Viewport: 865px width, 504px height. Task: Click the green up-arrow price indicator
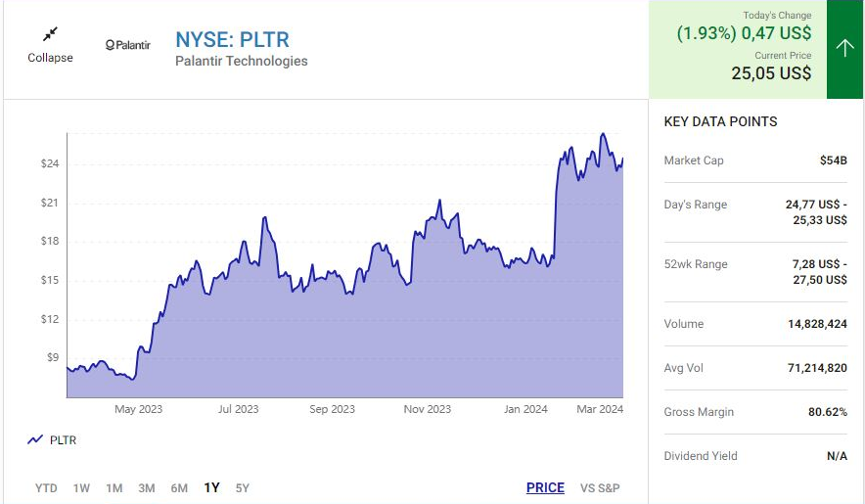(844, 48)
